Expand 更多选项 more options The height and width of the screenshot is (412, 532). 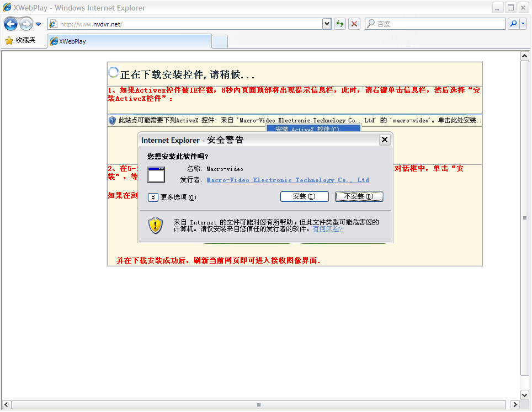[153, 197]
